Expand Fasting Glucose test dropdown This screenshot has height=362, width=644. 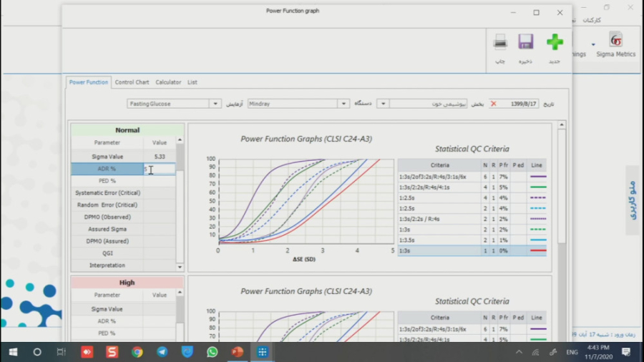[215, 104]
